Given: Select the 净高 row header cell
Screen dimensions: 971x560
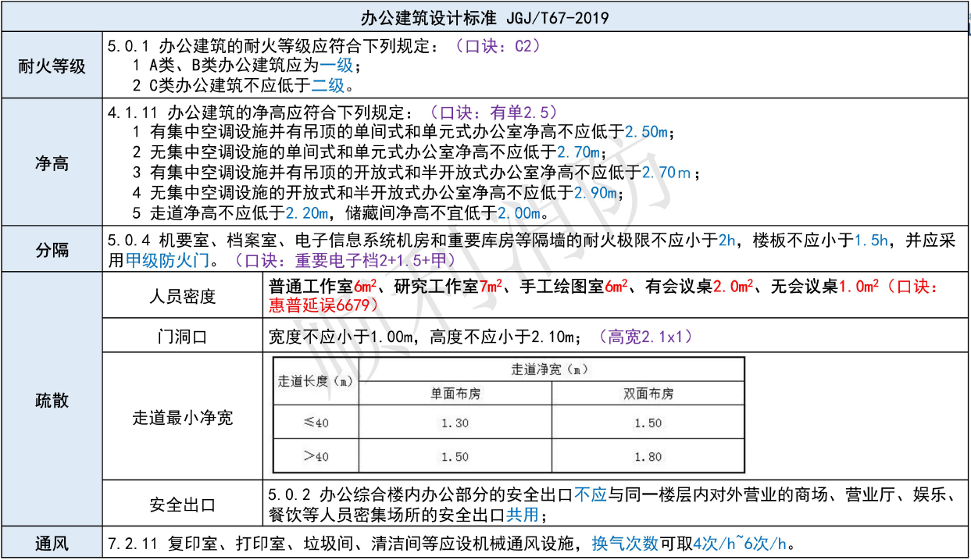Looking at the screenshot, I should point(52,162).
